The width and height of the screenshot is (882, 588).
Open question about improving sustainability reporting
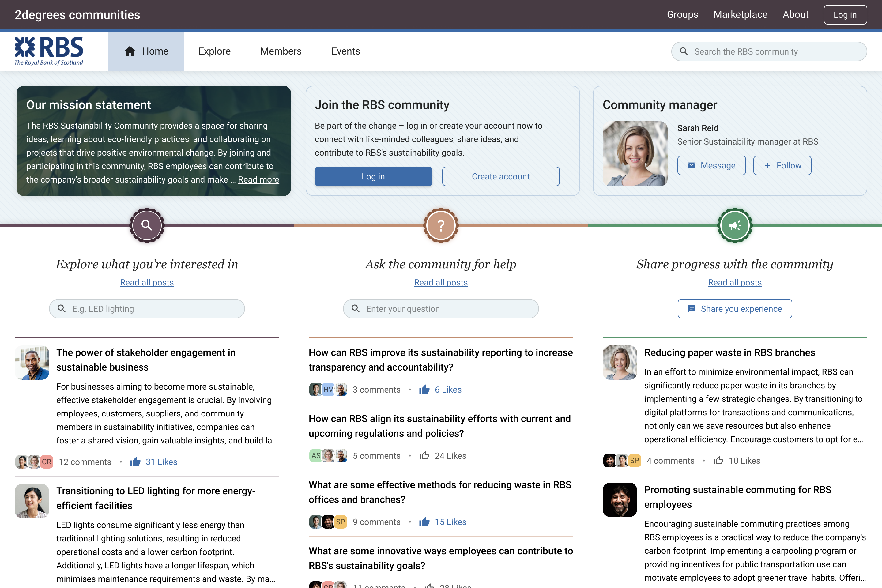(441, 360)
